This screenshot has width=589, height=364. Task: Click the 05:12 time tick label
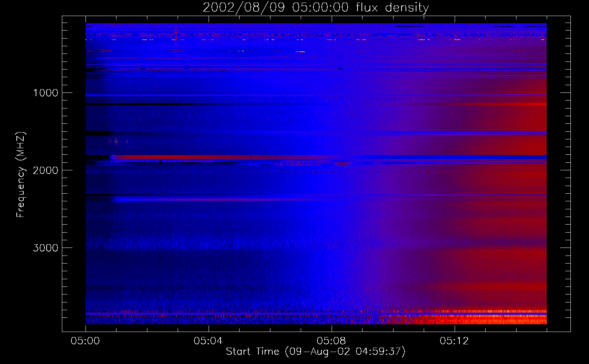454,341
